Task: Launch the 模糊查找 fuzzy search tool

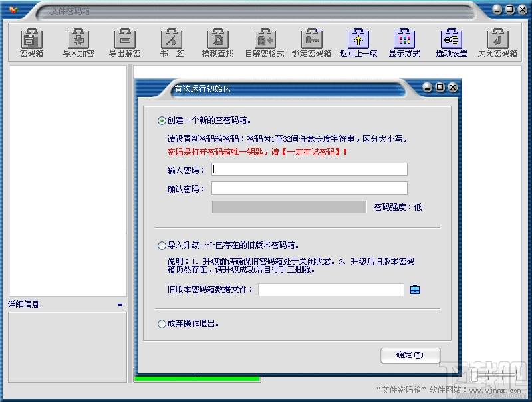Action: pyautogui.click(x=218, y=43)
